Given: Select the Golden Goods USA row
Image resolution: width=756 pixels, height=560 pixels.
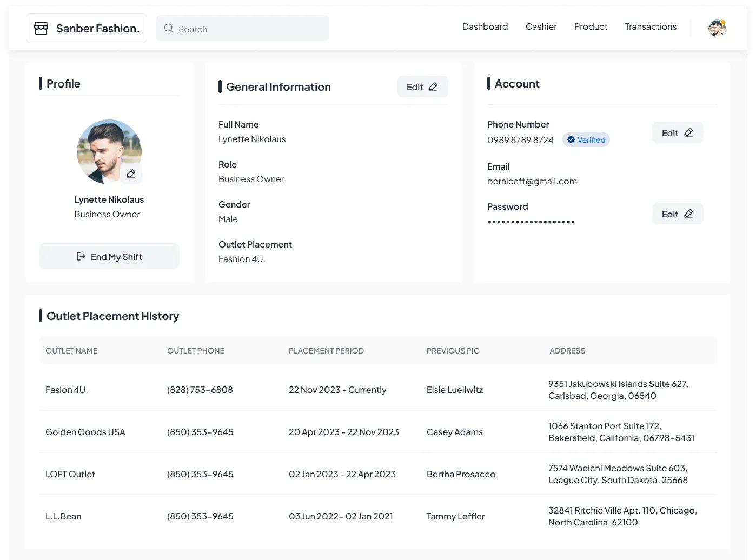Looking at the screenshot, I should (378, 432).
